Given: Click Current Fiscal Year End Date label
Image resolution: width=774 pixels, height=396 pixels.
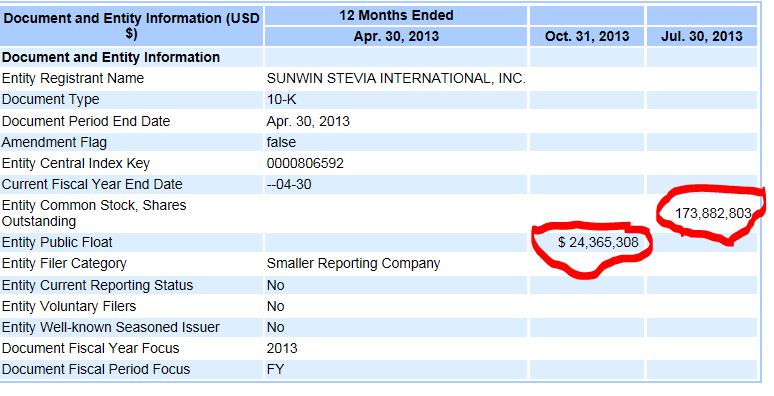Looking at the screenshot, I should pos(92,185).
